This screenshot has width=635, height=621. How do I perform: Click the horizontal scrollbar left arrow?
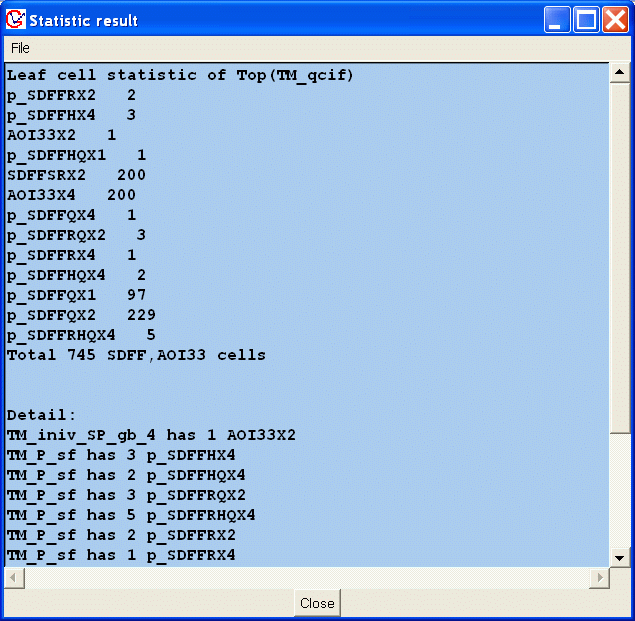click(12, 578)
